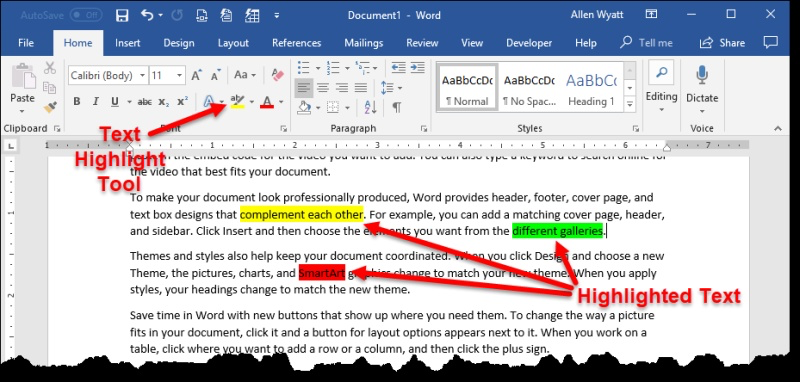Click the Comments speech bubble icon
The image size is (800, 382).
[x=770, y=42]
